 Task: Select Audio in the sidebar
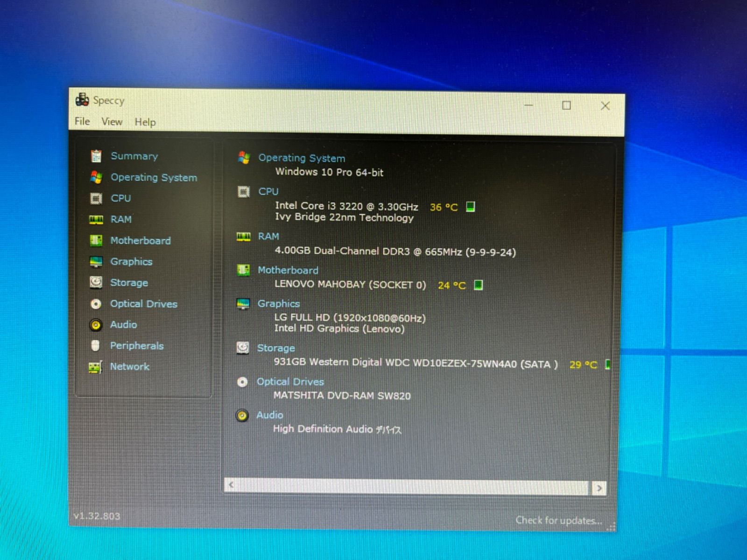click(123, 324)
